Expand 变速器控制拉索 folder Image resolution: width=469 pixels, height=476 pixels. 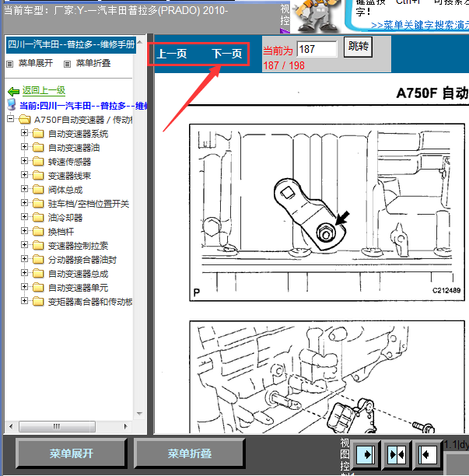tap(25, 244)
